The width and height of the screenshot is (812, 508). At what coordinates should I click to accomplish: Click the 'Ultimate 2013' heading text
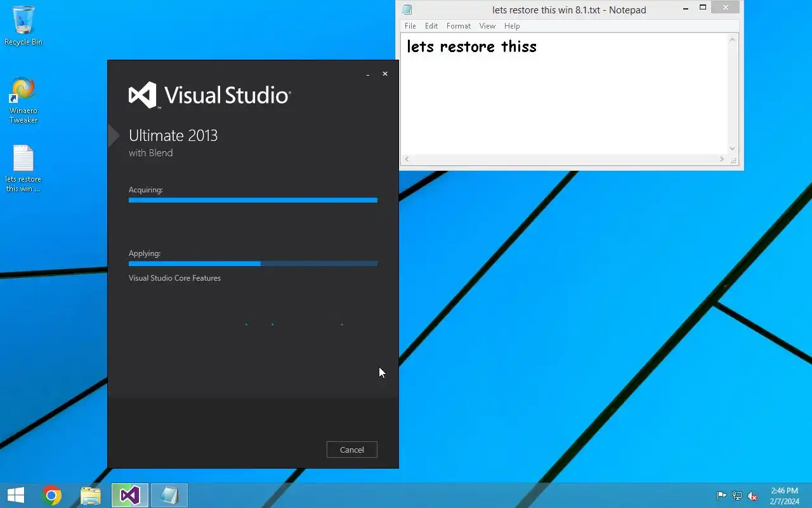[x=173, y=135]
